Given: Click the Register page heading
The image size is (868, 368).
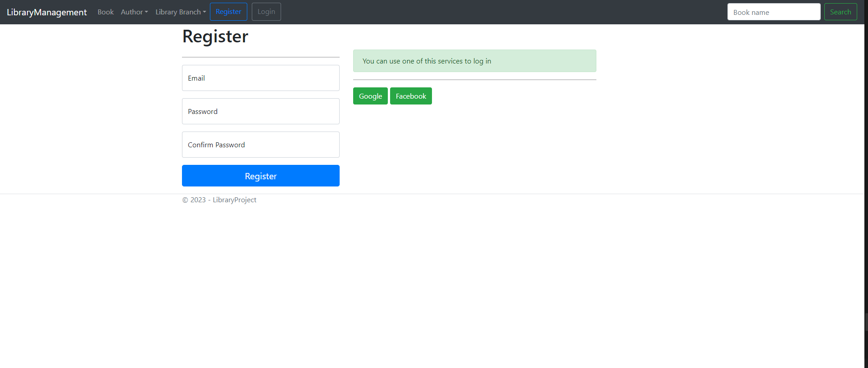Looking at the screenshot, I should click(x=215, y=36).
